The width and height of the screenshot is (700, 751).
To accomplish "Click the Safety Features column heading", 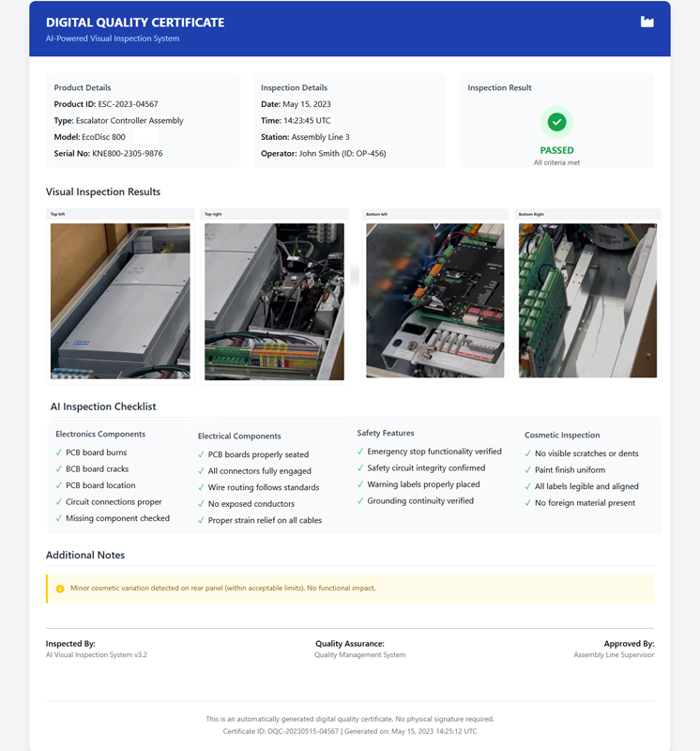I will point(386,433).
